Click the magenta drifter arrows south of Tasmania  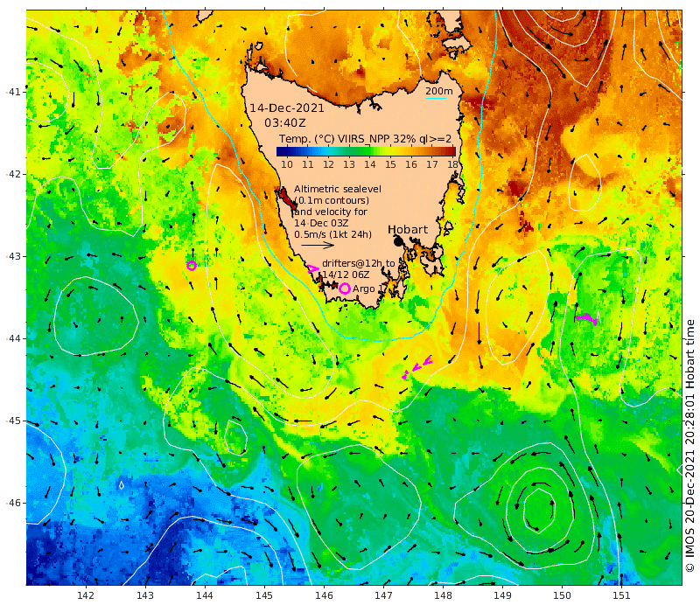[x=417, y=367]
